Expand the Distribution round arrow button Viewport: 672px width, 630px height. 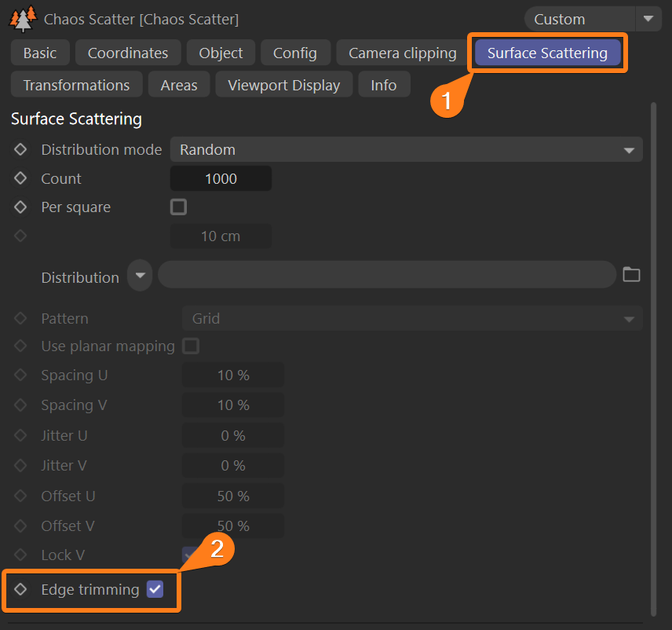pos(140,275)
